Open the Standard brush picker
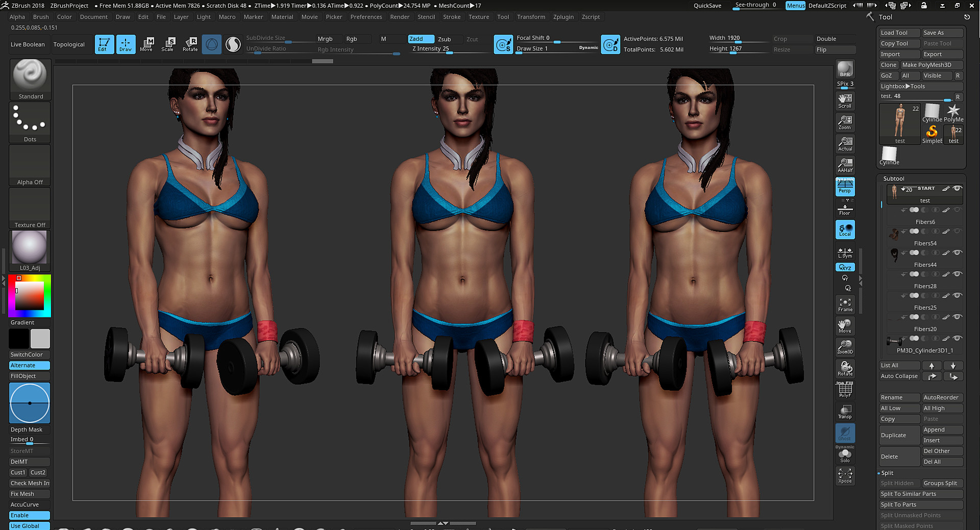The height and width of the screenshot is (530, 980). [30, 80]
